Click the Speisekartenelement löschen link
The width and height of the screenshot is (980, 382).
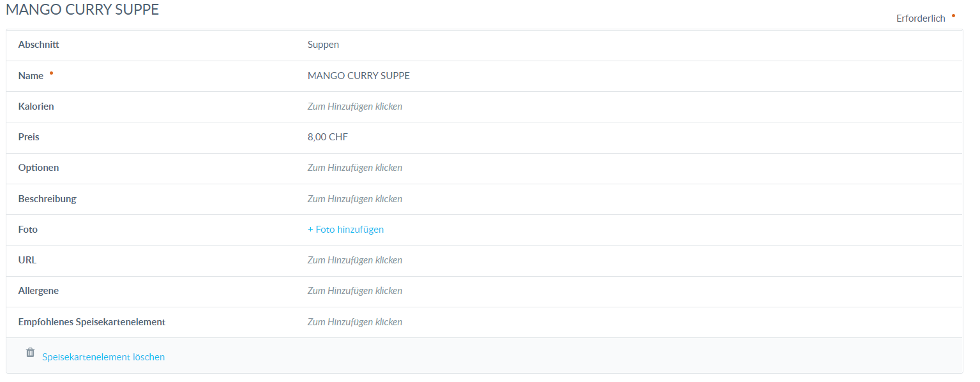point(103,357)
